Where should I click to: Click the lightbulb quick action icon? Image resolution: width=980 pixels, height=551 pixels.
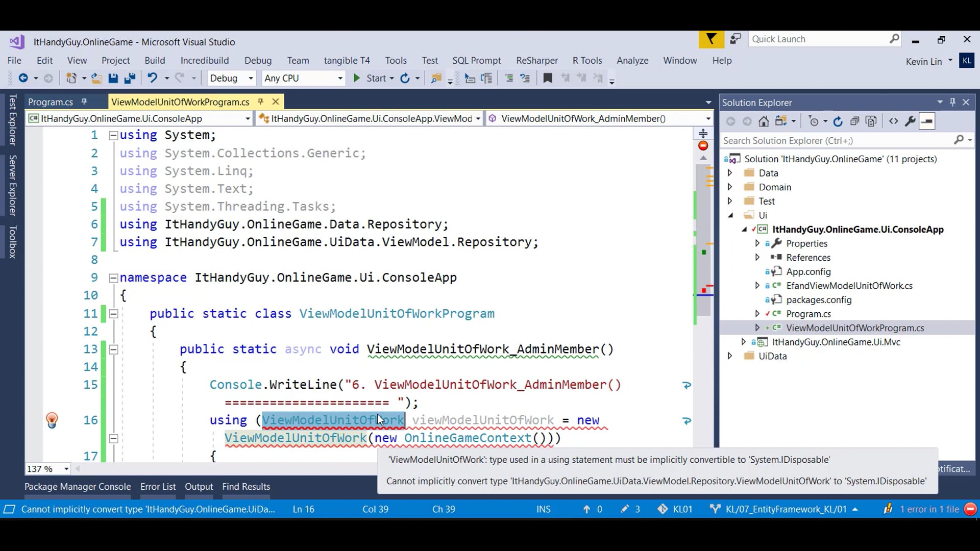coord(52,420)
